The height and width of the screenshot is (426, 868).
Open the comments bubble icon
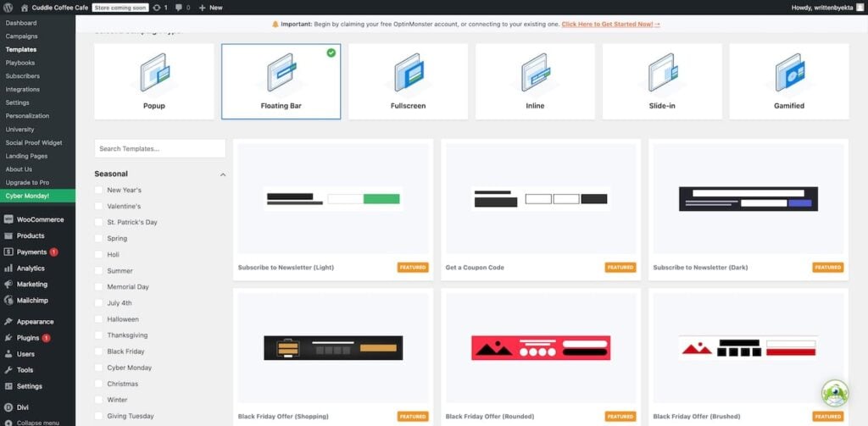tap(179, 8)
